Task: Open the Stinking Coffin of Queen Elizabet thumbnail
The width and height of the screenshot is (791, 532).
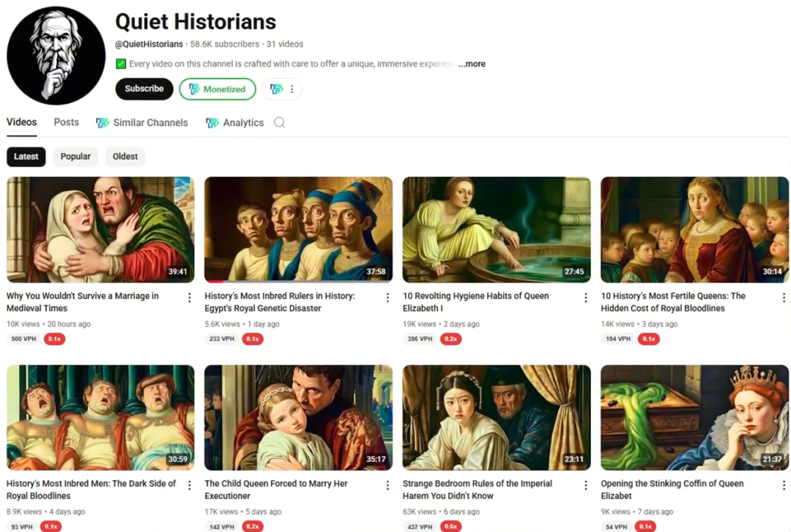Action: tap(694, 417)
